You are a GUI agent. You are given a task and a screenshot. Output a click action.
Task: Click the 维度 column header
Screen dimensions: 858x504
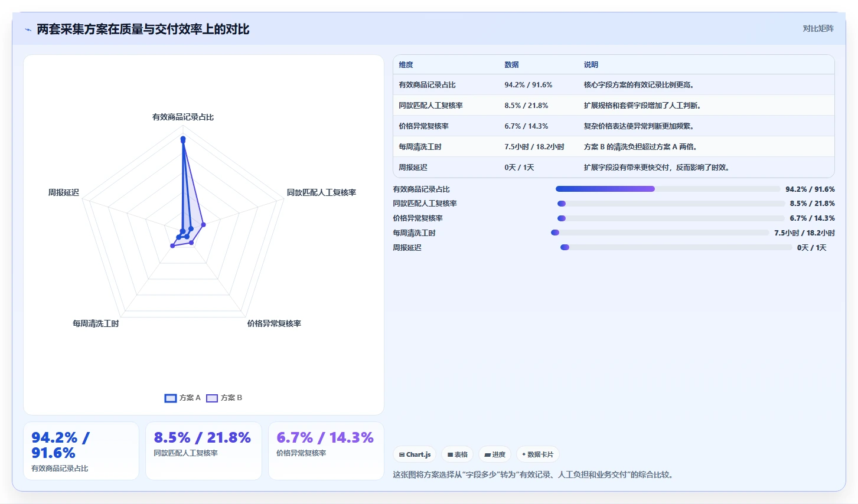point(406,65)
